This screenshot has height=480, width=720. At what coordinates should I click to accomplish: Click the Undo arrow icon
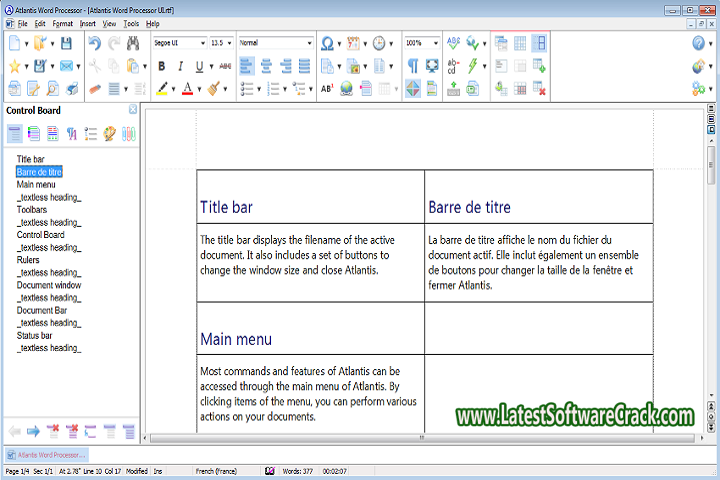point(95,43)
